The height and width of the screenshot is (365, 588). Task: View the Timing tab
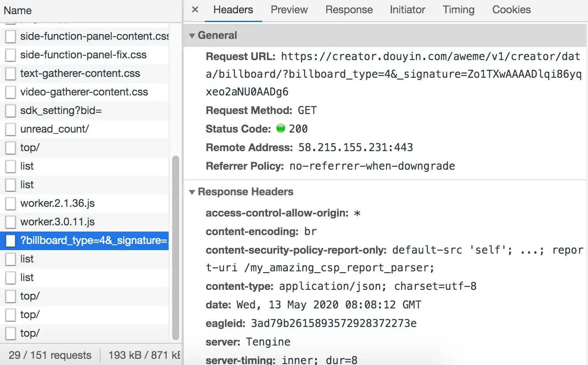click(x=459, y=10)
